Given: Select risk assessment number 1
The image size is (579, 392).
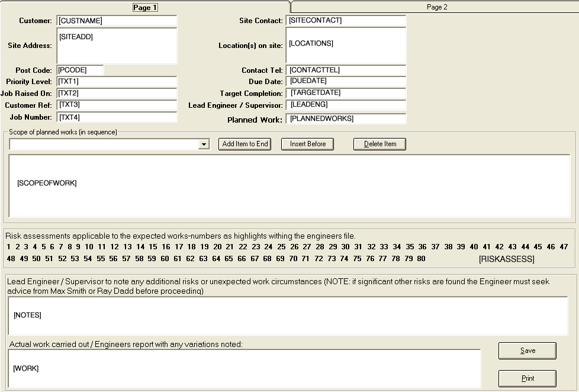Looking at the screenshot, I should point(8,247).
